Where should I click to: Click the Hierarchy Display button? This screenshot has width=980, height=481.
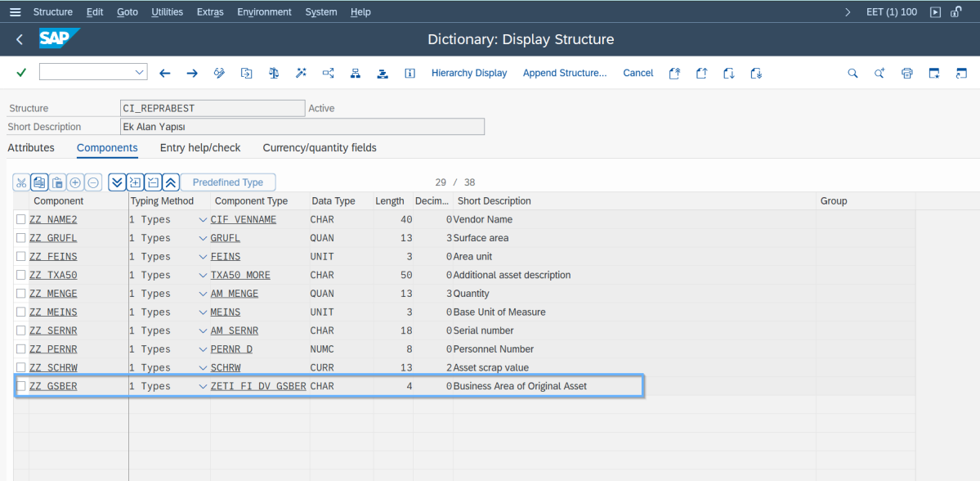469,73
